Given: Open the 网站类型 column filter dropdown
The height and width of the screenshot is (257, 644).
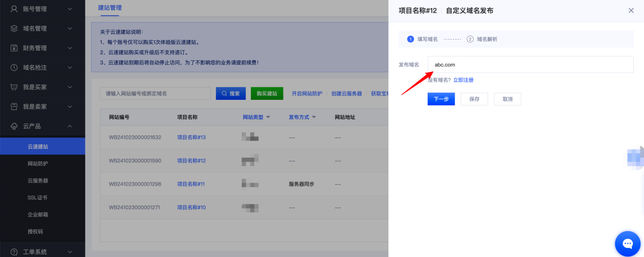Looking at the screenshot, I should (x=268, y=117).
